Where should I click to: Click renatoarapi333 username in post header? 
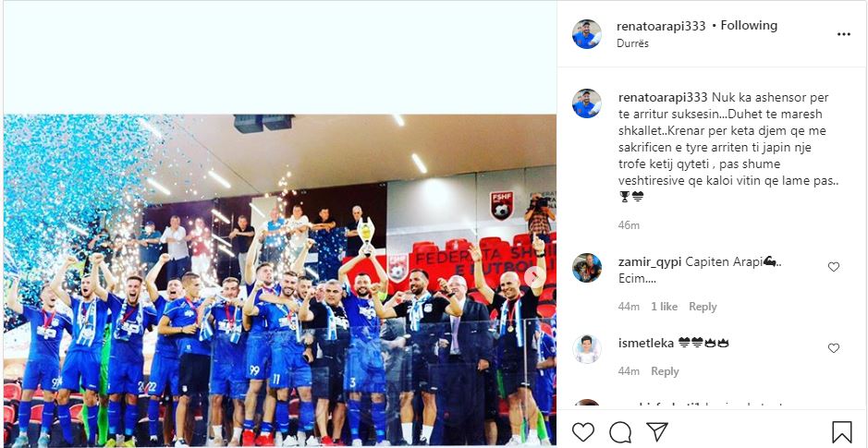click(x=661, y=26)
